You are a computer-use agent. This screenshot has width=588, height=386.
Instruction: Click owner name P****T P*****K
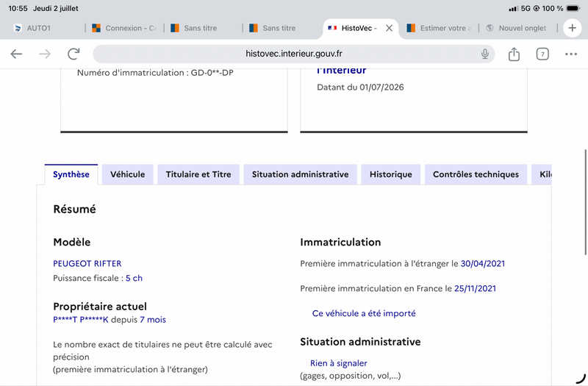[81, 320]
